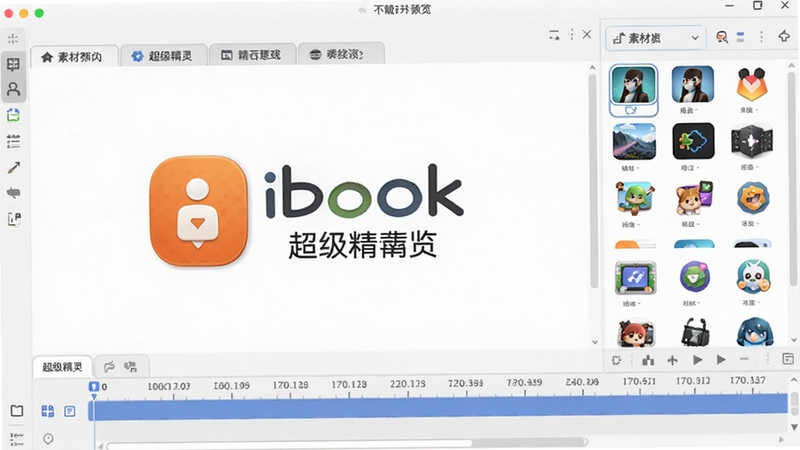Open the three-dot menu in asset panel header
The image size is (800, 450).
point(761,37)
